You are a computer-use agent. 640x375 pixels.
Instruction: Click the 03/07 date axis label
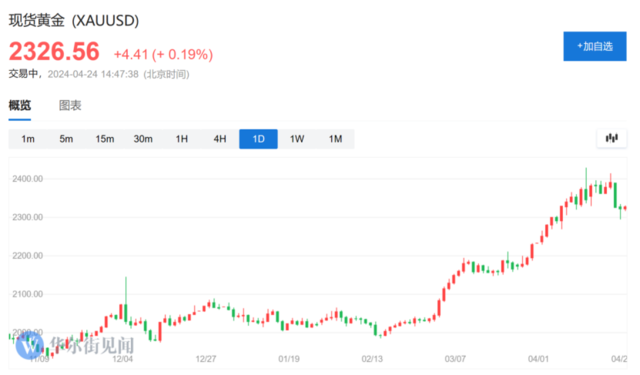[455, 359]
